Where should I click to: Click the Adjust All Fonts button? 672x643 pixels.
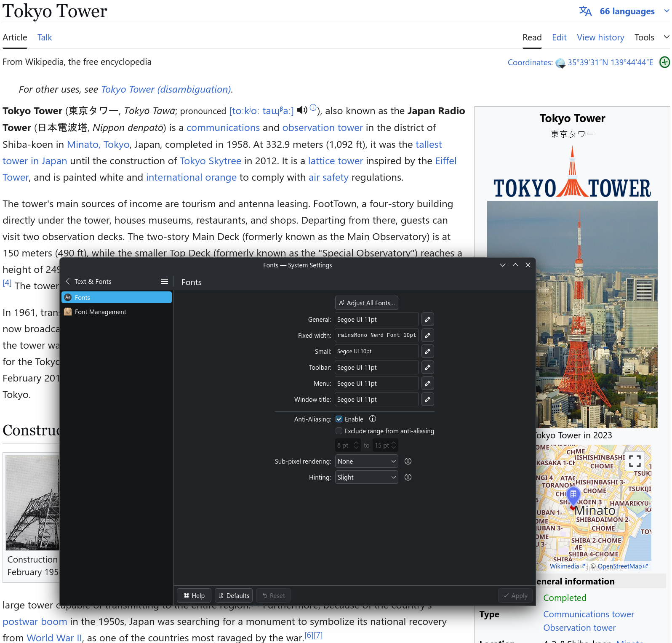366,303
